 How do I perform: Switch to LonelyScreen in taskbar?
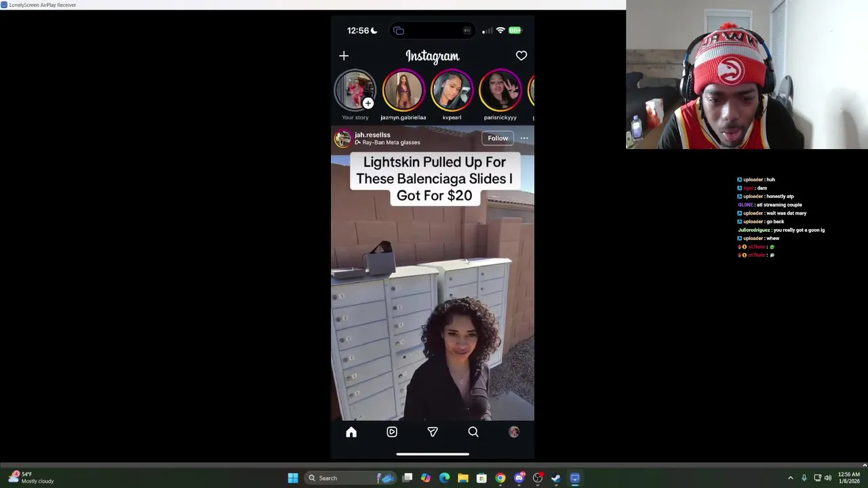(x=575, y=478)
